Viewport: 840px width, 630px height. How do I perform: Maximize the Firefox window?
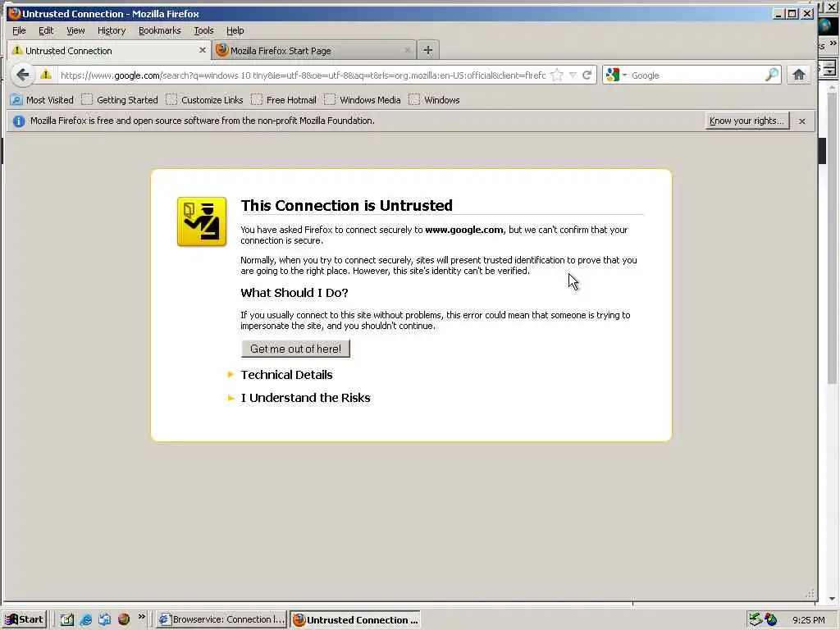pyautogui.click(x=792, y=13)
